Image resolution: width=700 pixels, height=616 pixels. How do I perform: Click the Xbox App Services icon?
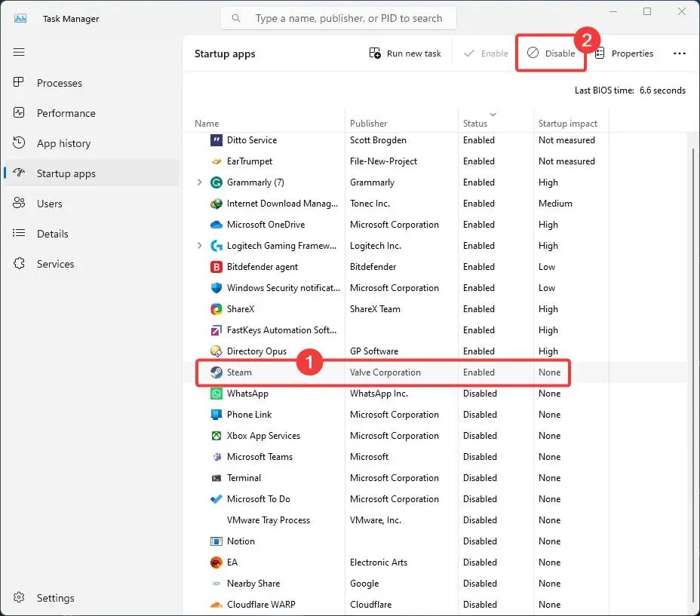click(x=216, y=436)
